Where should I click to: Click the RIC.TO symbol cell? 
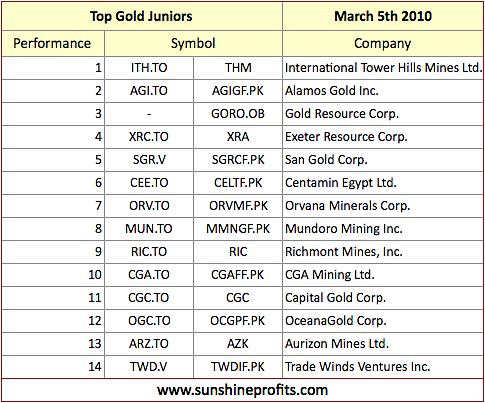(149, 252)
